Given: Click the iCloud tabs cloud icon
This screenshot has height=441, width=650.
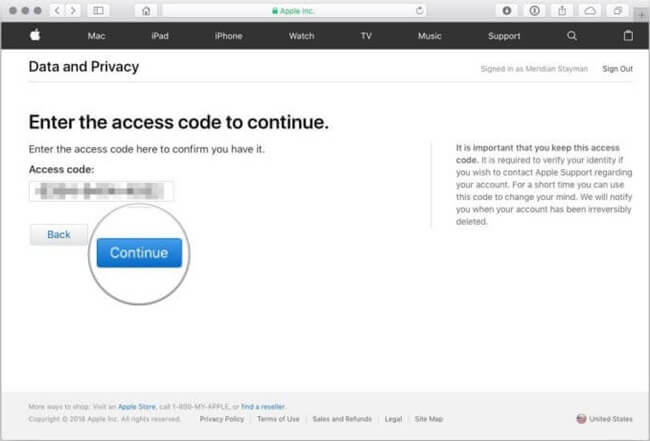Looking at the screenshot, I should coord(590,11).
